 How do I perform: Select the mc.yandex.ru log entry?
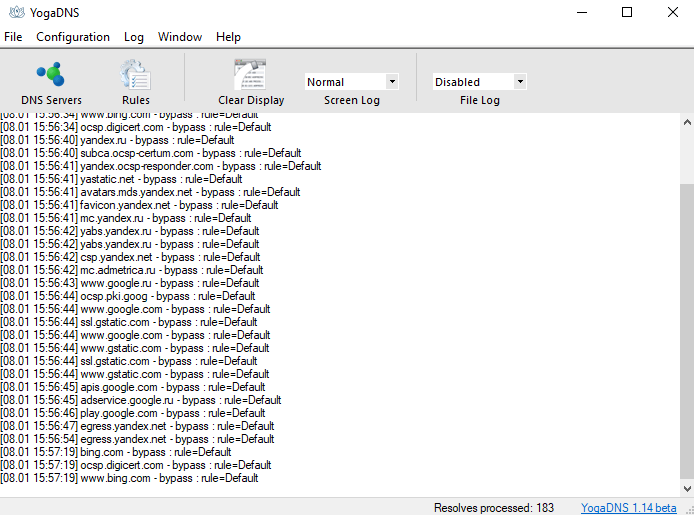pos(126,218)
